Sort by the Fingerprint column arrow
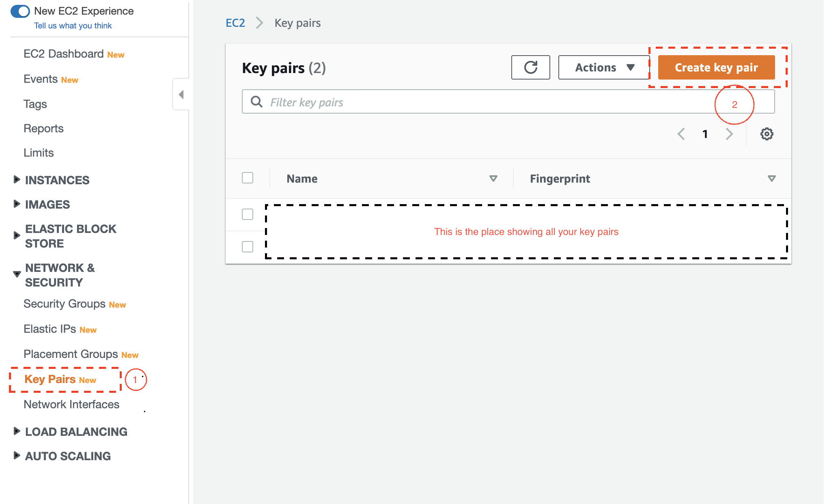Screen dimensions: 827x504 pyautogui.click(x=771, y=179)
